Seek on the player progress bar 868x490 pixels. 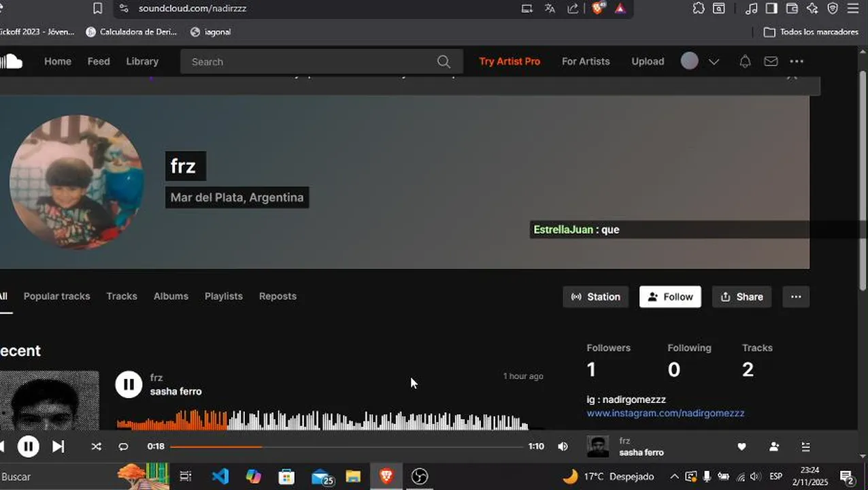coord(347,446)
